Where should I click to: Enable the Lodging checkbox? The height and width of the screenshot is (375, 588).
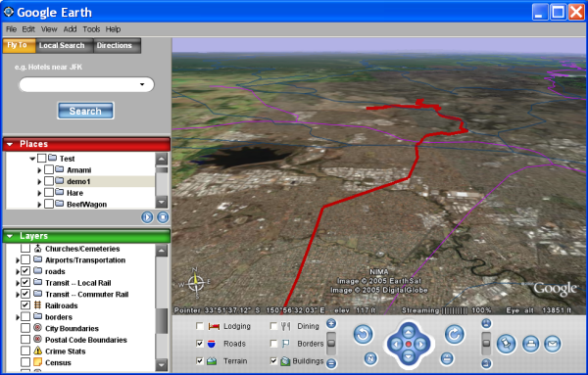coord(200,326)
